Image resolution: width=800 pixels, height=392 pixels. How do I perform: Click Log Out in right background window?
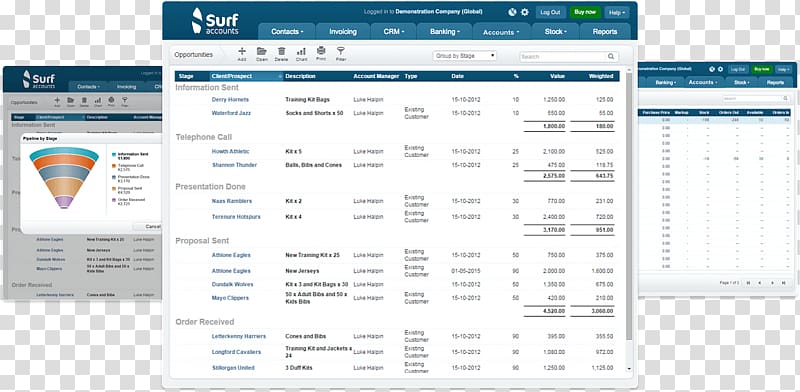[738, 69]
